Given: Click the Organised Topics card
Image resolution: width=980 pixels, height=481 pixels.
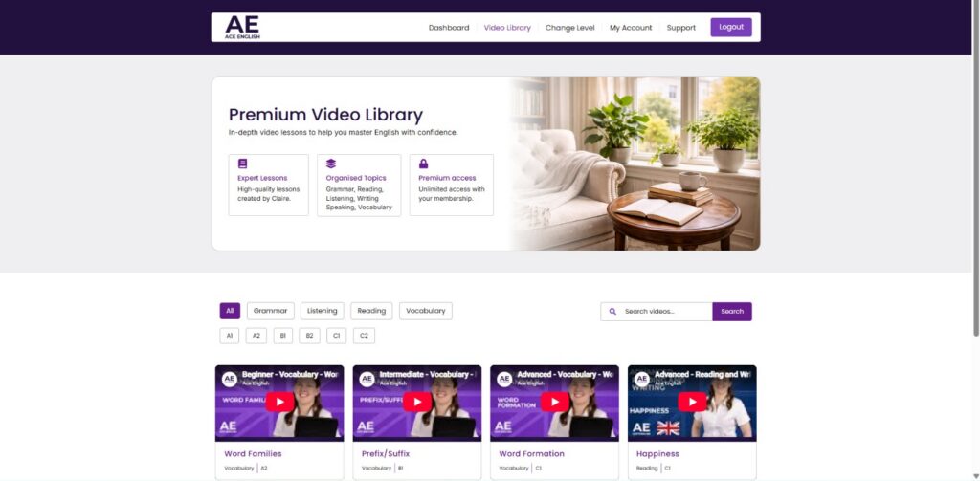Looking at the screenshot, I should [359, 185].
